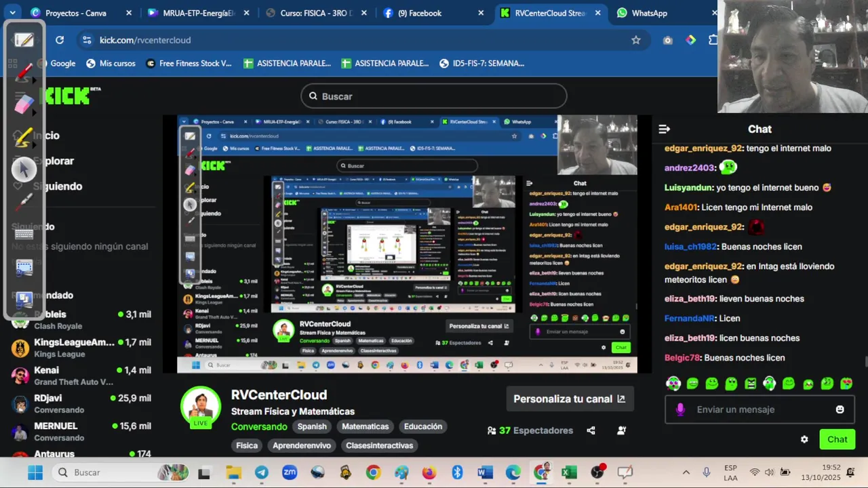Reload the Kick page
The height and width of the screenshot is (488, 868).
click(x=60, y=40)
